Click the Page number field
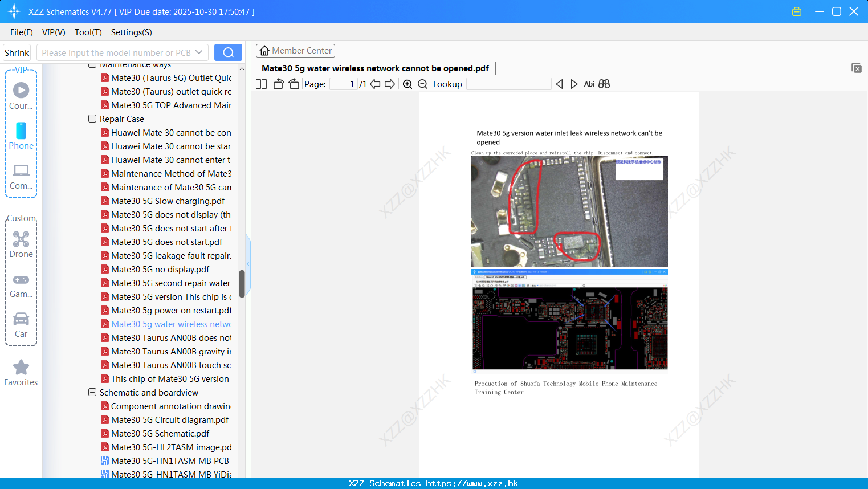Viewport: 868px width, 489px height. pos(344,84)
